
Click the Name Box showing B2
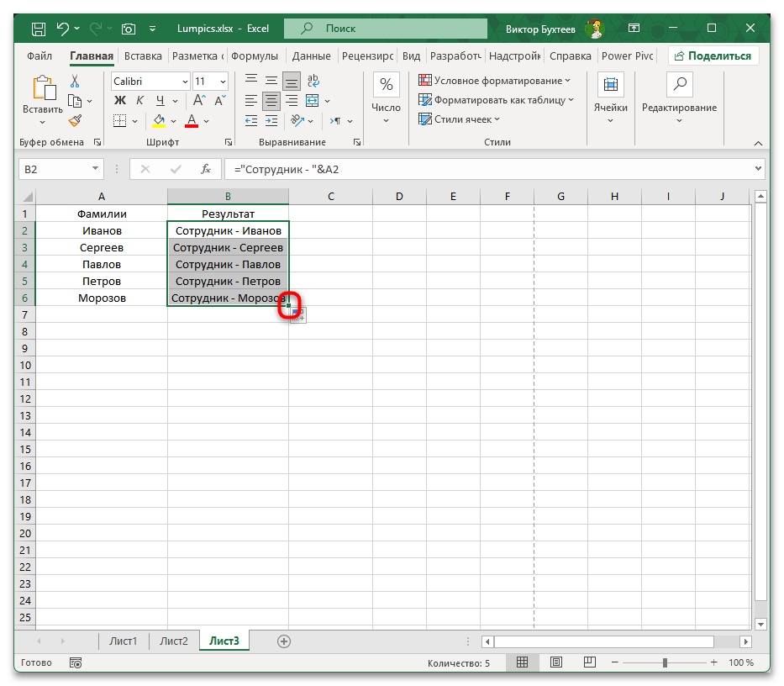[x=52, y=169]
